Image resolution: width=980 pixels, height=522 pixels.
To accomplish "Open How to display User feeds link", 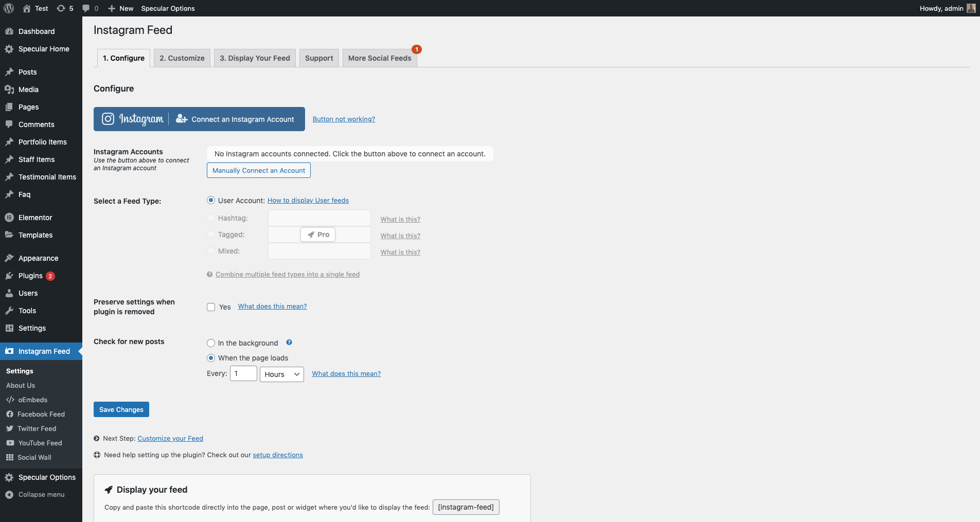I will tap(308, 200).
